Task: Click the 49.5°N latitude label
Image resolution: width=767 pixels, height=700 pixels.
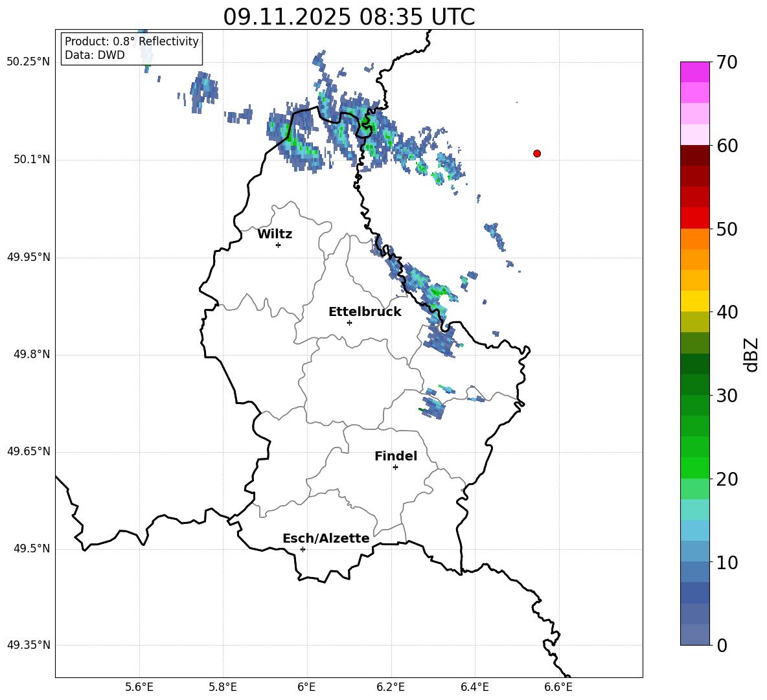Action: point(32,548)
